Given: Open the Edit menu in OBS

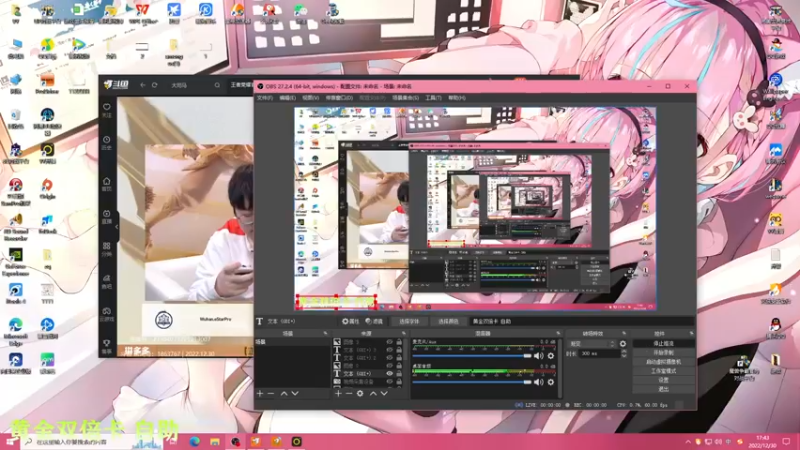Looking at the screenshot, I should point(288,97).
